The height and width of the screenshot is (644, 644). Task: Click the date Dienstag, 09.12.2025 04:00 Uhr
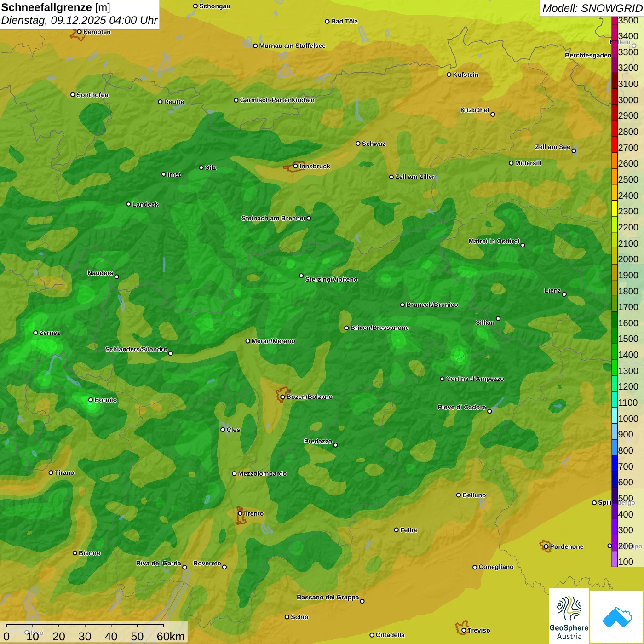79,20
